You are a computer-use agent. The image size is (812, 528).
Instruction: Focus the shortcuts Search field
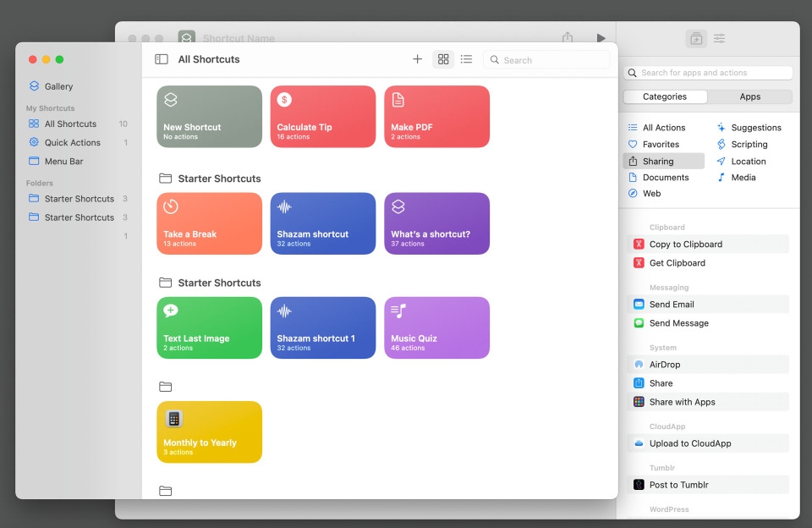(x=547, y=59)
